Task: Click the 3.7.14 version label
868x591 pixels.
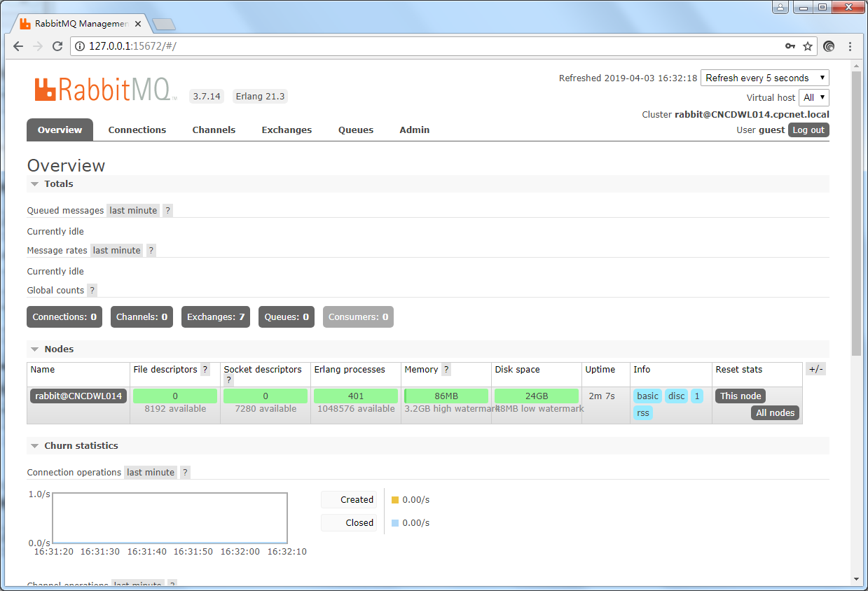Action: [x=207, y=97]
